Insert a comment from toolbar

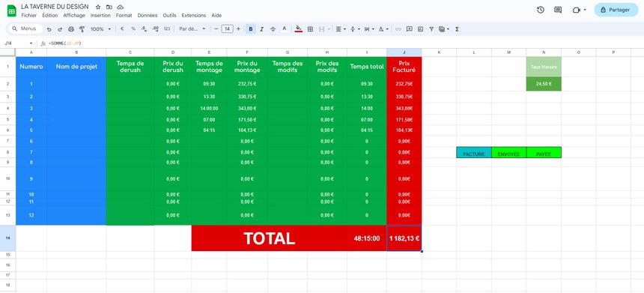coord(409,29)
